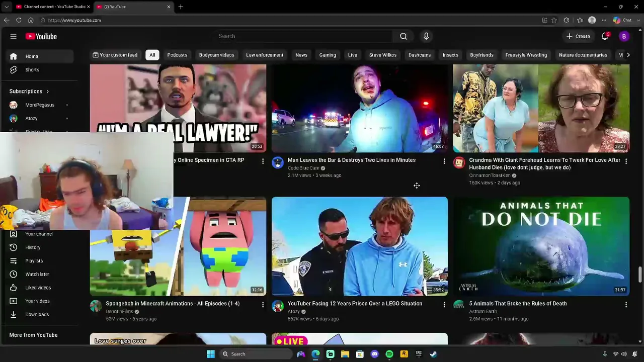Select the Freestyle Wrestling filter chip
The image size is (644, 362).
pyautogui.click(x=526, y=55)
